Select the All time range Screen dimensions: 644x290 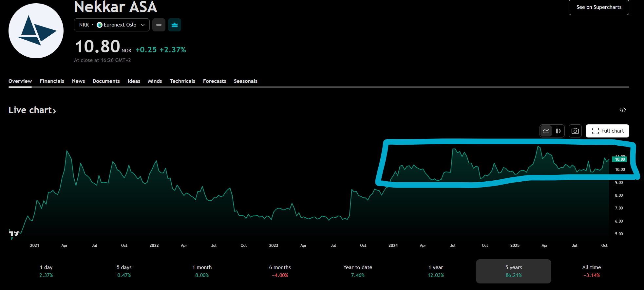pos(591,271)
